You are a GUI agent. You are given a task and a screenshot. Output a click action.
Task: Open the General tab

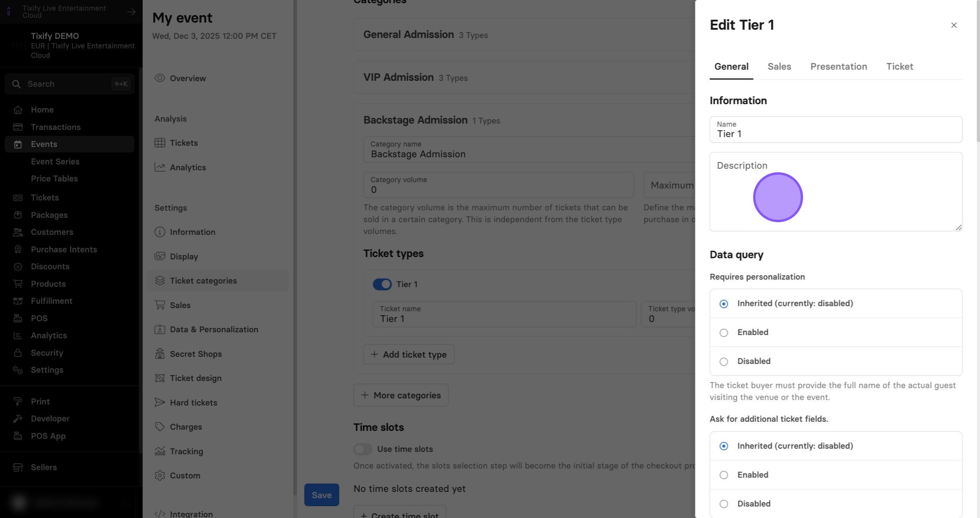pos(731,67)
